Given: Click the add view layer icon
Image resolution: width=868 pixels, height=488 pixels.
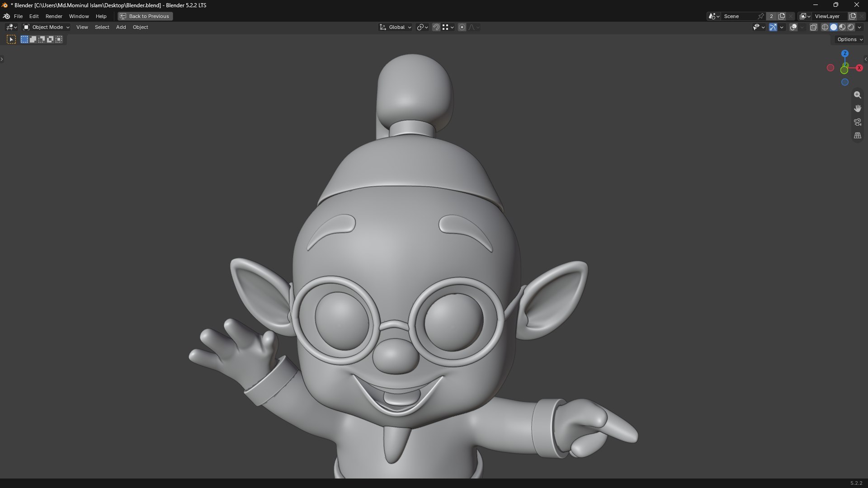Looking at the screenshot, I should 853,16.
